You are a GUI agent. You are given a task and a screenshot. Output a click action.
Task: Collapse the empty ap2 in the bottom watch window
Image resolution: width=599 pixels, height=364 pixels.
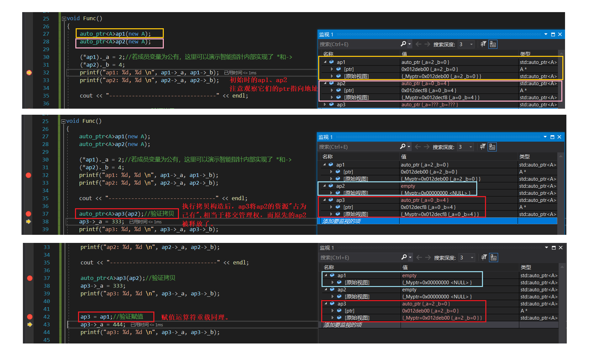[x=326, y=289]
